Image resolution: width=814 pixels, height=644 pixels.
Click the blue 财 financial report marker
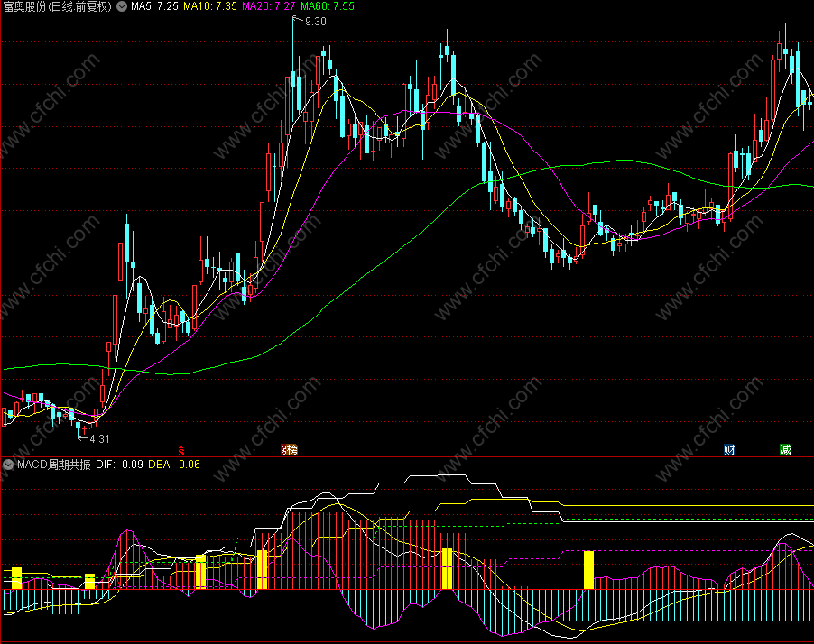point(729,450)
